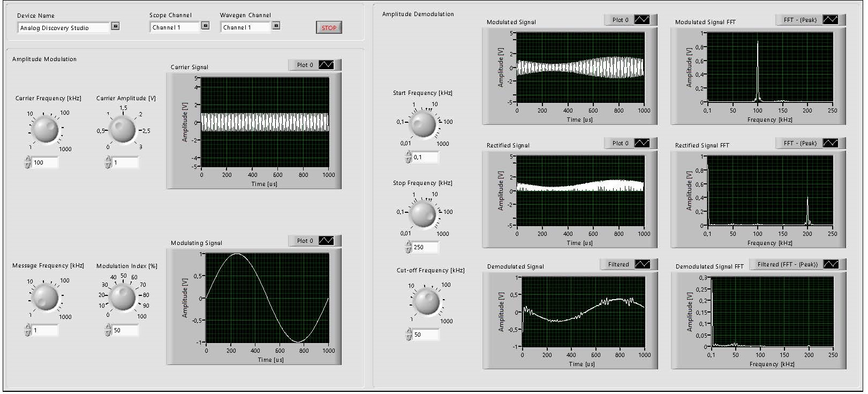Click the Start Frequency stepper arrows
This screenshot has height=394, width=868.
tap(409, 157)
